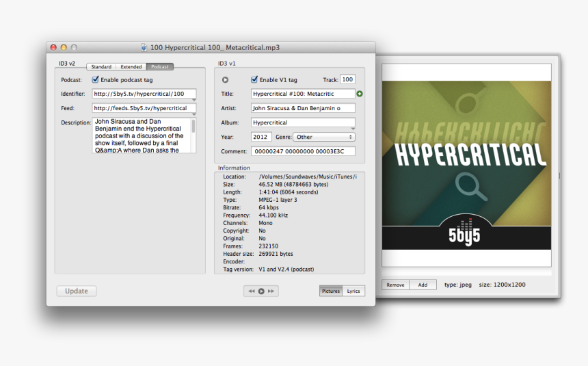This screenshot has width=588, height=366.
Task: Click the '269921 bytes' header size value
Action: click(x=276, y=254)
